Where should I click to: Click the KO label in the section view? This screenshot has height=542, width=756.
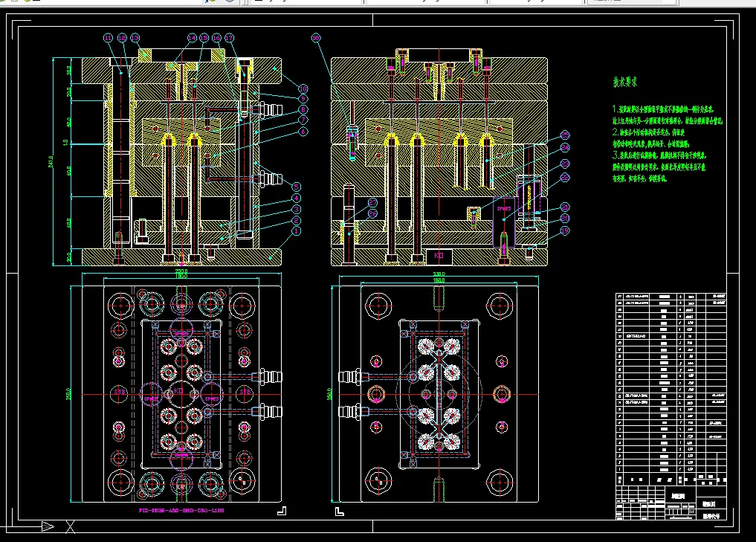439,256
